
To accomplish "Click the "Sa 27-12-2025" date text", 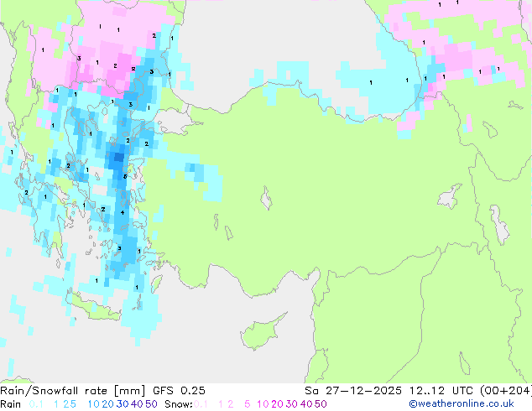I will click(x=353, y=391).
